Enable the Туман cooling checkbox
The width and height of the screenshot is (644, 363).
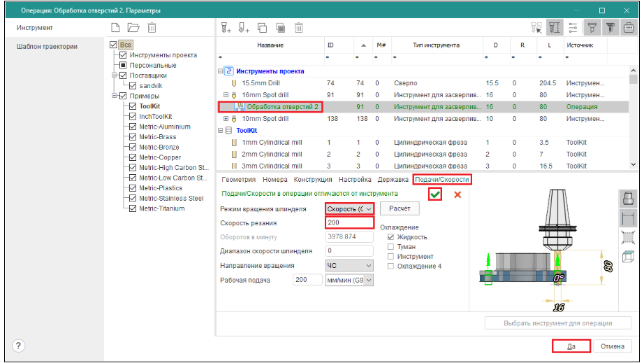pyautogui.click(x=391, y=247)
